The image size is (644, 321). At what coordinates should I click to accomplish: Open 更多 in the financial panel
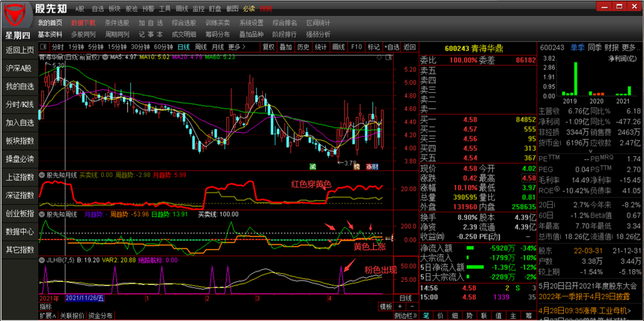[631, 47]
